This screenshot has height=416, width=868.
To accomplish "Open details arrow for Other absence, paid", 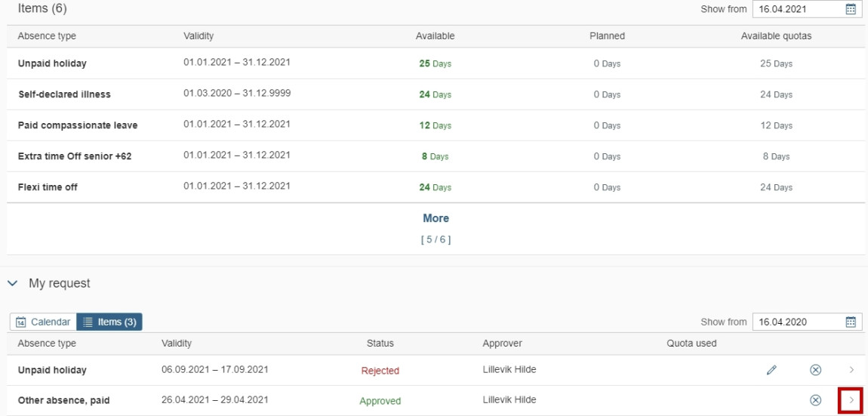I will pyautogui.click(x=851, y=400).
